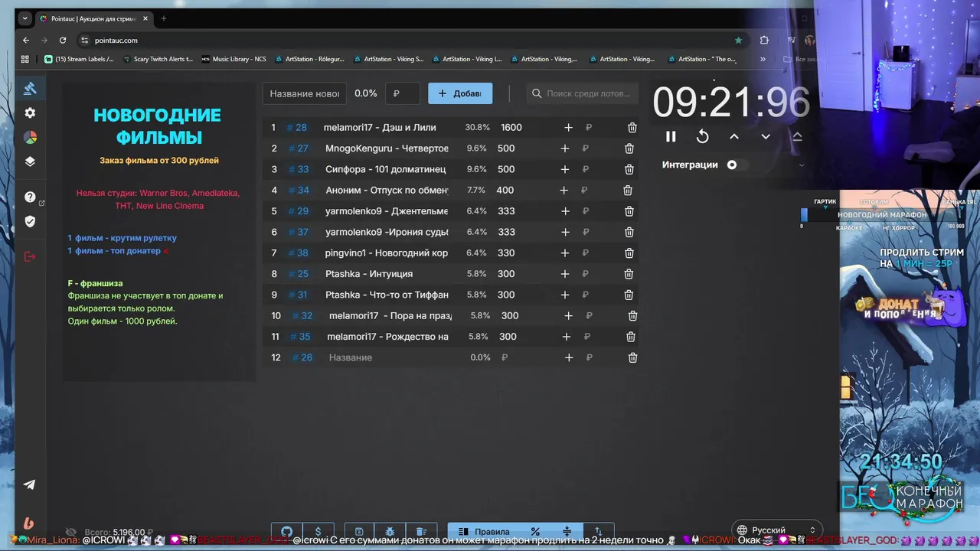Open settings gear in Pointauc sidebar
The image size is (980, 551).
tap(30, 112)
